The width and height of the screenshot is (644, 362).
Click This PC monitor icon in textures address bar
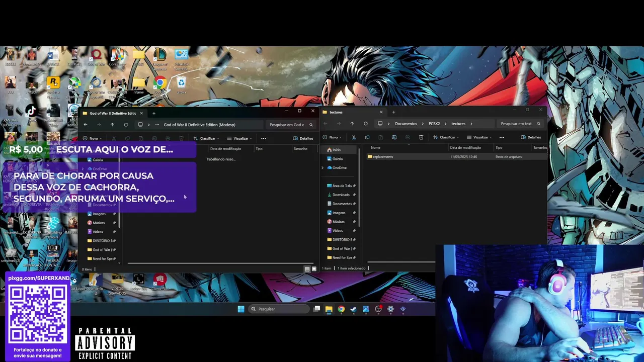click(380, 124)
